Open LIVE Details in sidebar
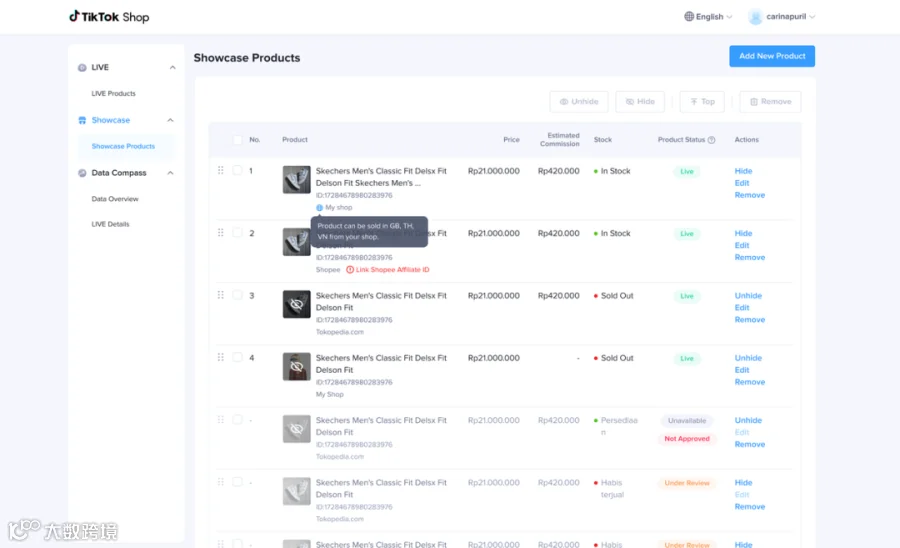The width and height of the screenshot is (900, 548). tap(110, 224)
